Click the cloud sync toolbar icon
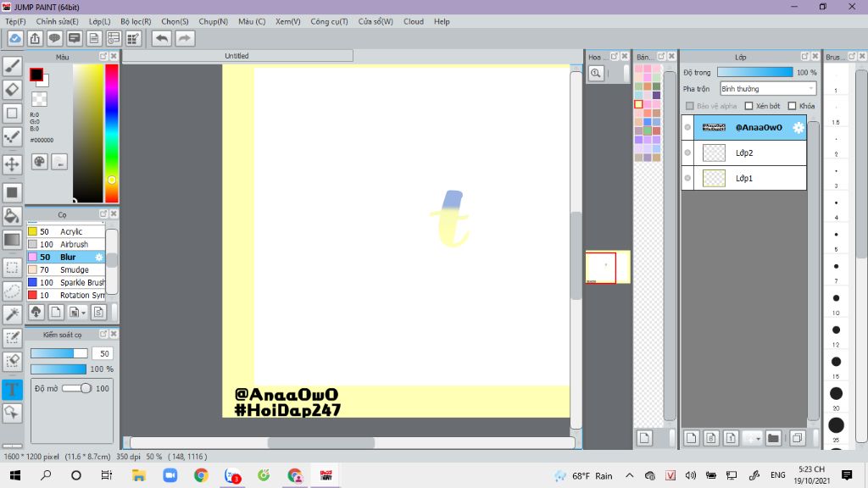This screenshot has width=868, height=488. click(15, 38)
